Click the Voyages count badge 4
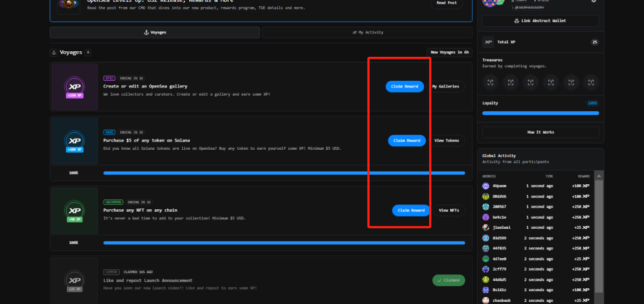 [88, 52]
